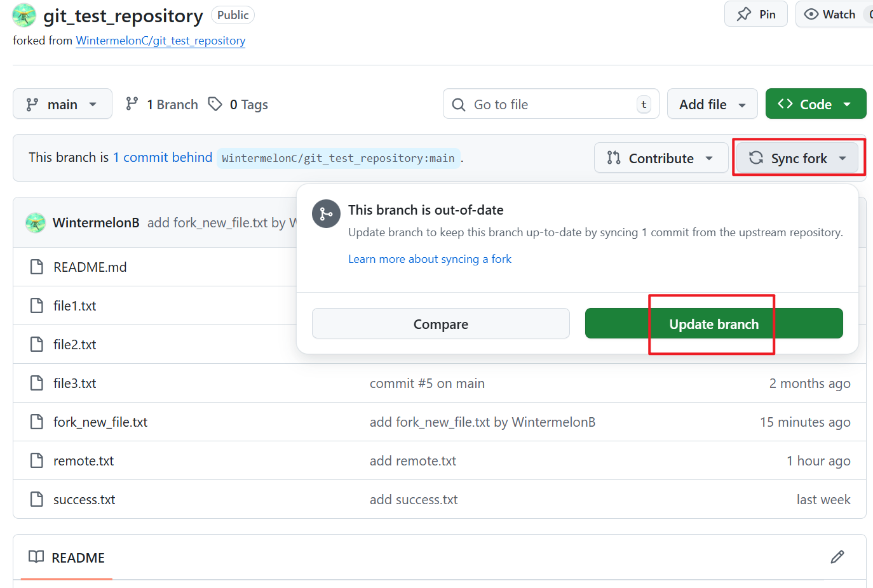
Task: Click the pencil edit README icon
Action: [837, 557]
